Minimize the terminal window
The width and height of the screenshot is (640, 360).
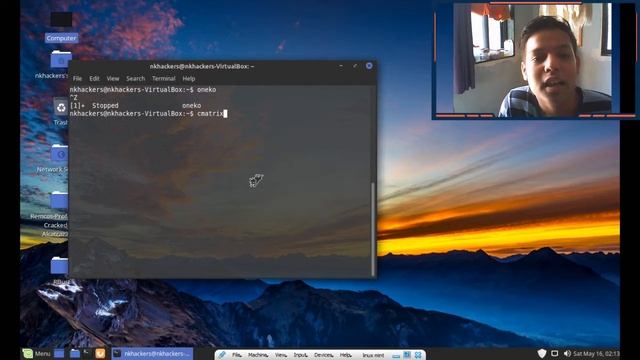[x=341, y=66]
